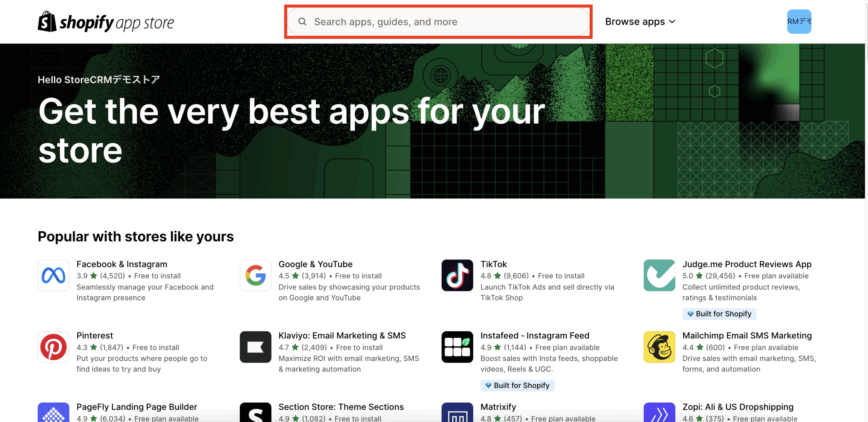Click the search magnifier icon

click(302, 22)
